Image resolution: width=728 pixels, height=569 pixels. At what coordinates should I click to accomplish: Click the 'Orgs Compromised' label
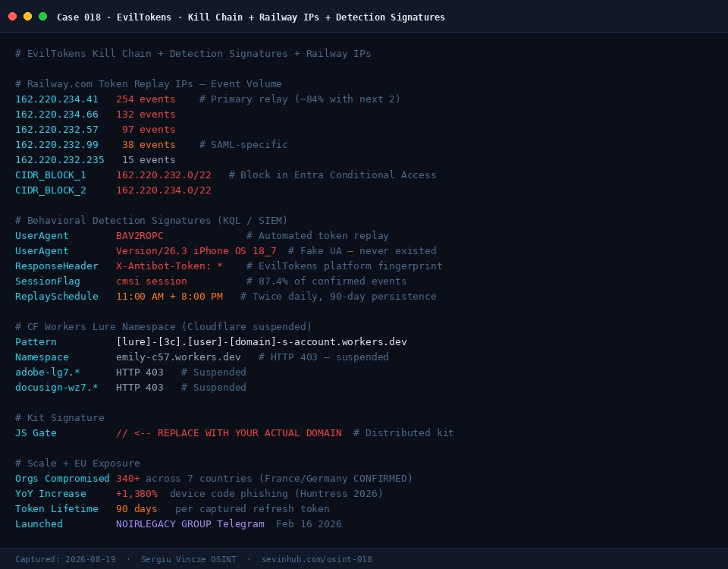point(62,479)
